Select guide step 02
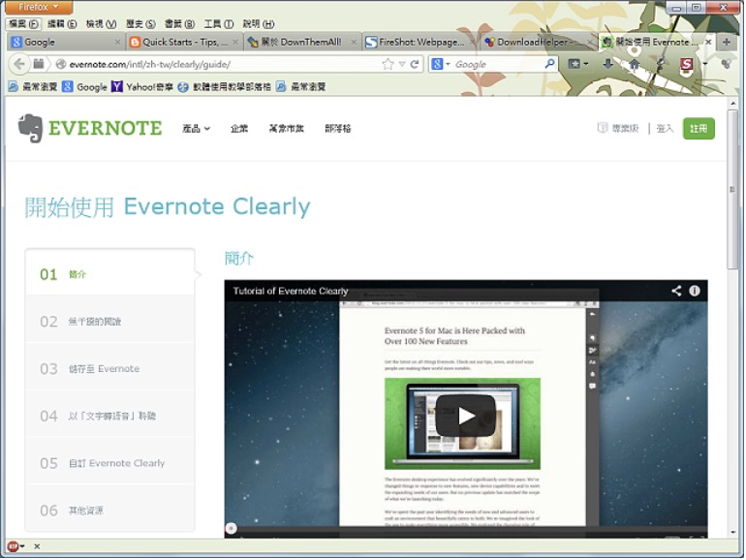 [x=109, y=321]
